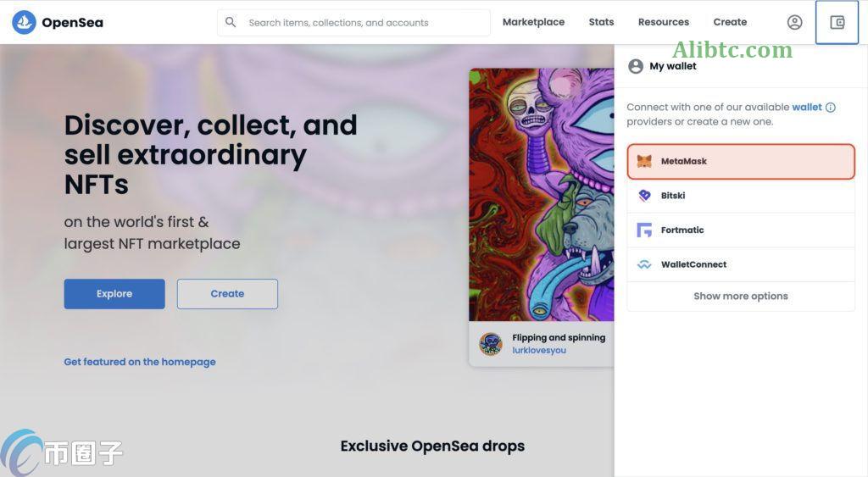
Task: Click the Fortmatic wallet icon
Action: 644,230
